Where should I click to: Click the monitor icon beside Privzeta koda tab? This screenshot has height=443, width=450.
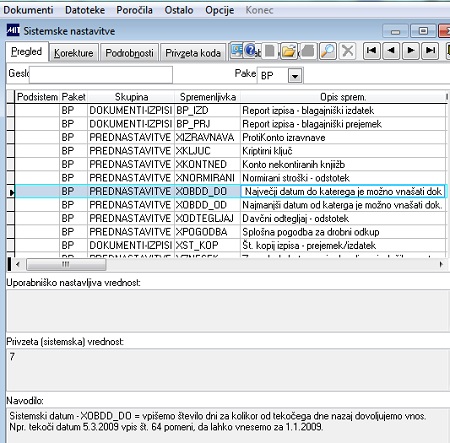click(236, 50)
